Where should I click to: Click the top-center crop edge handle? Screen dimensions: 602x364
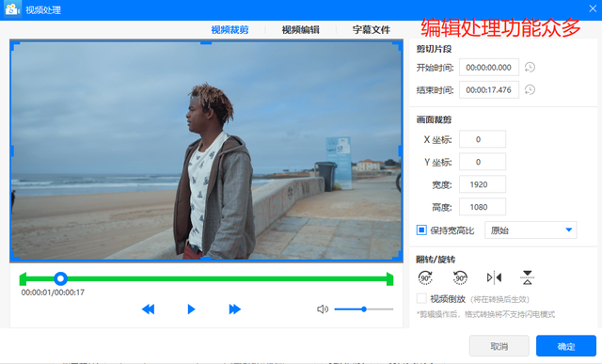[x=206, y=43]
